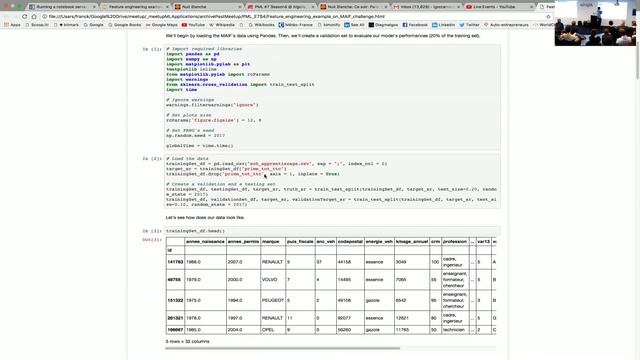
Task: Switch to the Gmail Inbox tab
Action: (x=426, y=7)
